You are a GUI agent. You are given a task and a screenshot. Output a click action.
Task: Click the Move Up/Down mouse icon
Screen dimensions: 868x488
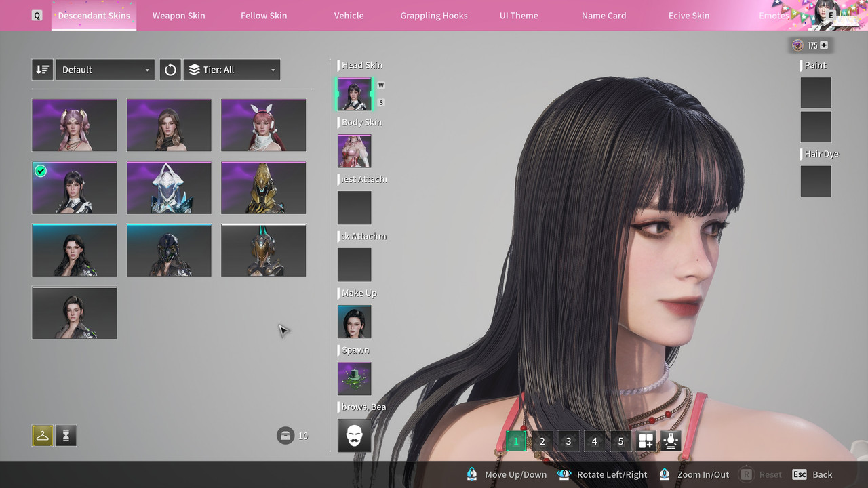click(472, 474)
